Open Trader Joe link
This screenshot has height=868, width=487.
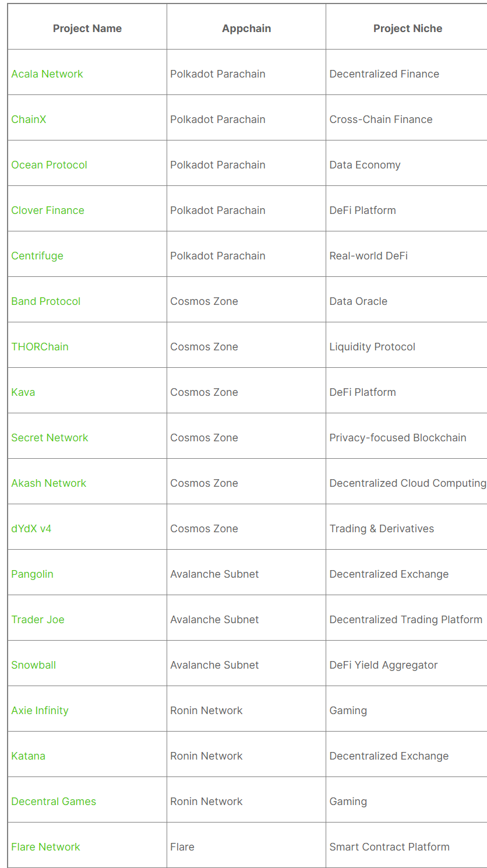[x=38, y=620]
